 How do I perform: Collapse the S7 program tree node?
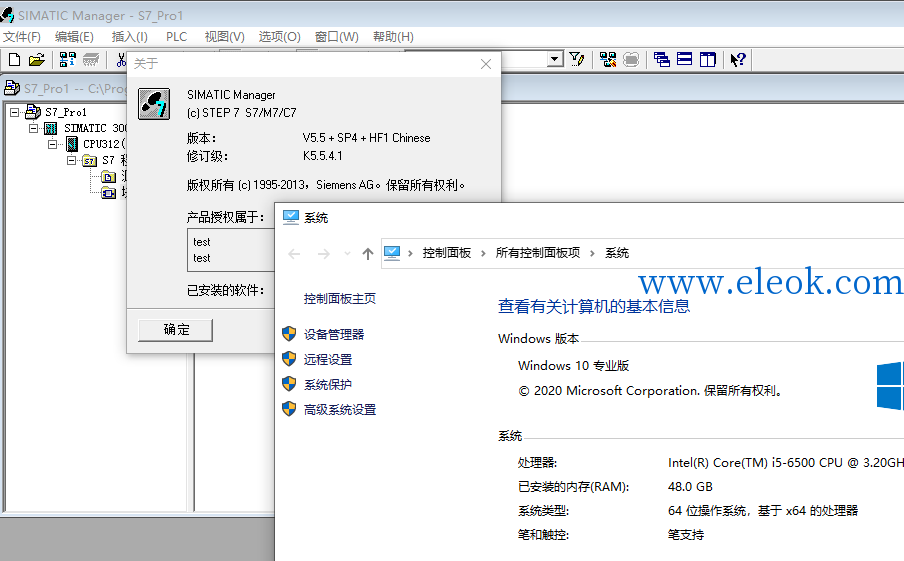click(x=71, y=160)
